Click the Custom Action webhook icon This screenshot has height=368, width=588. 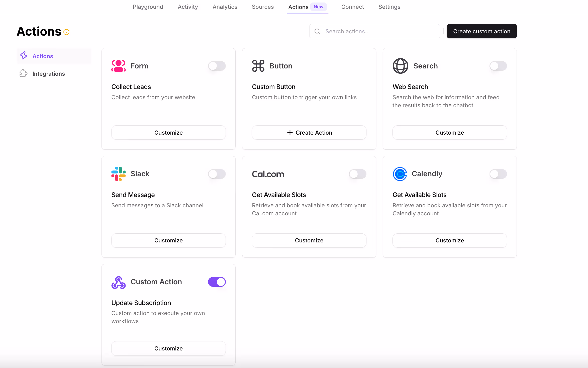[119, 283]
